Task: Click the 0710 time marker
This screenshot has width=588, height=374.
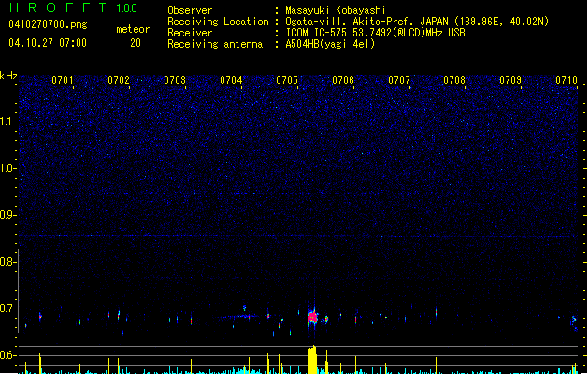Action: (x=566, y=80)
